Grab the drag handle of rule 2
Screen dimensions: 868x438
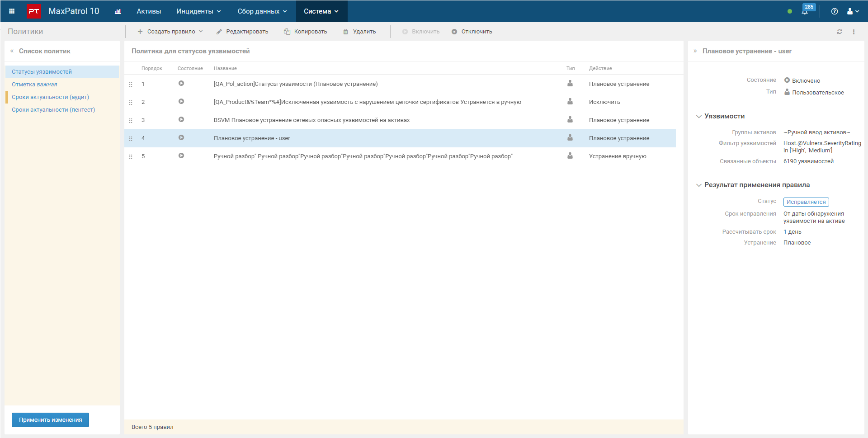131,103
